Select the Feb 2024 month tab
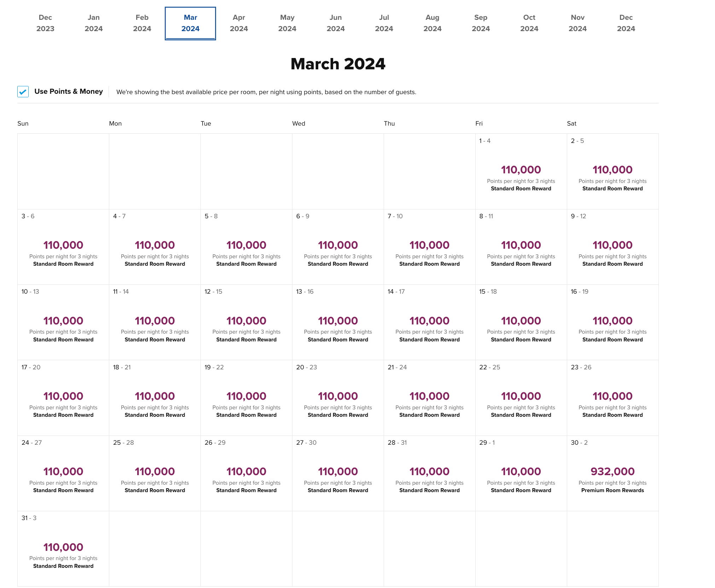715x588 pixels. click(142, 23)
